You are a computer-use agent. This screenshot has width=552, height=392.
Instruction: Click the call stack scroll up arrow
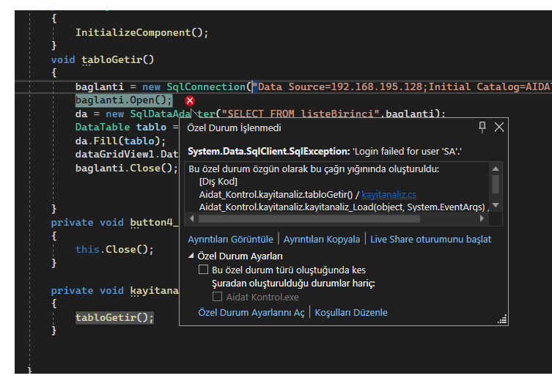click(496, 169)
